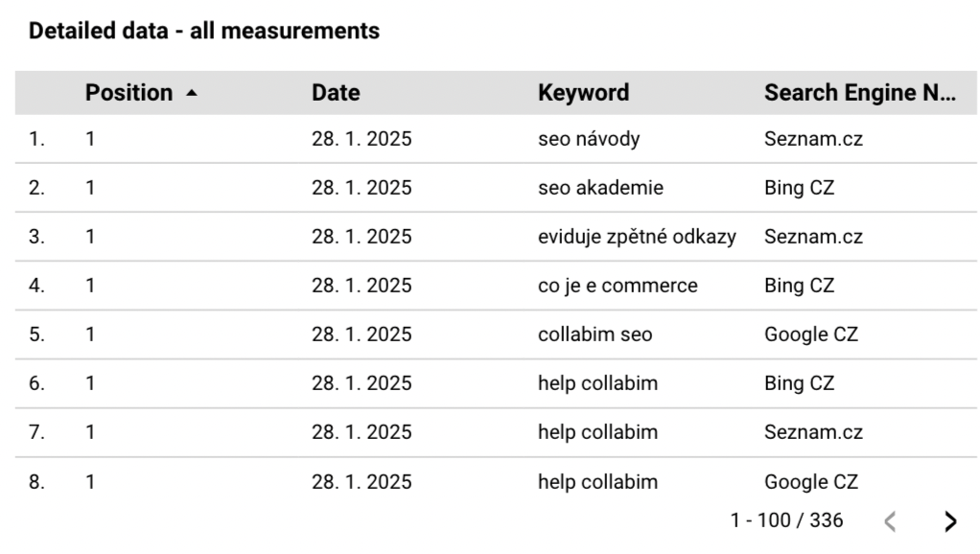This screenshot has width=980, height=554.
Task: Sort table by Date column header
Action: click(x=336, y=92)
